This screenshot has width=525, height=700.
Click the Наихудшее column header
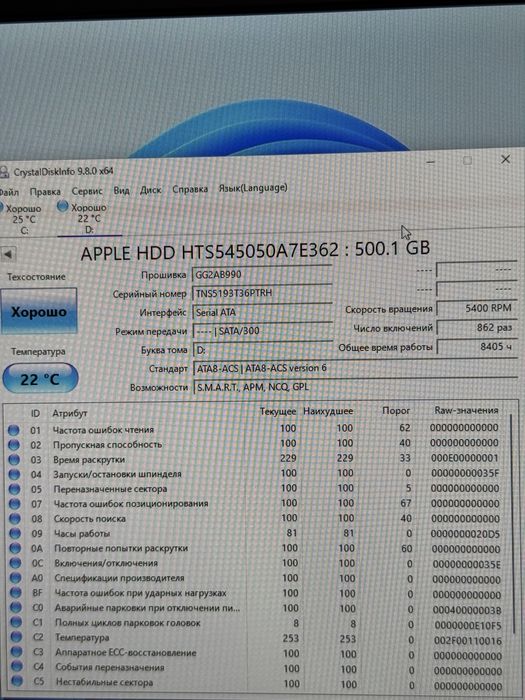328,411
